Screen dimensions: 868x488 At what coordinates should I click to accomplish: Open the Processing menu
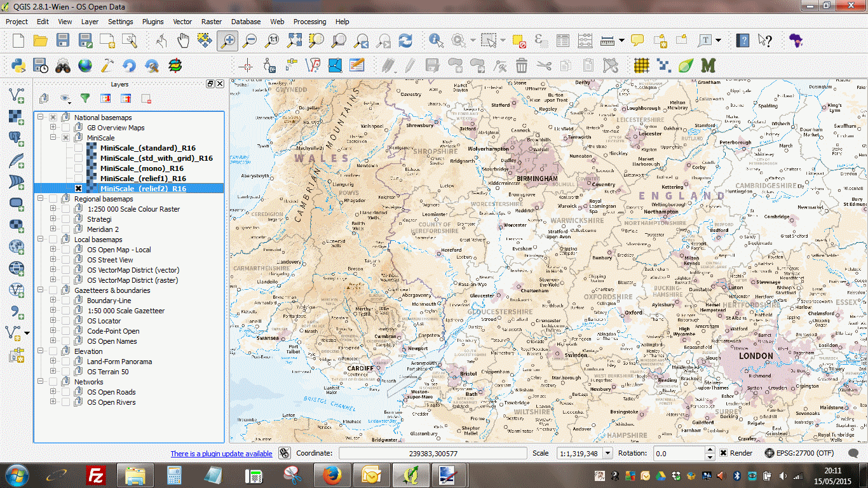(309, 22)
